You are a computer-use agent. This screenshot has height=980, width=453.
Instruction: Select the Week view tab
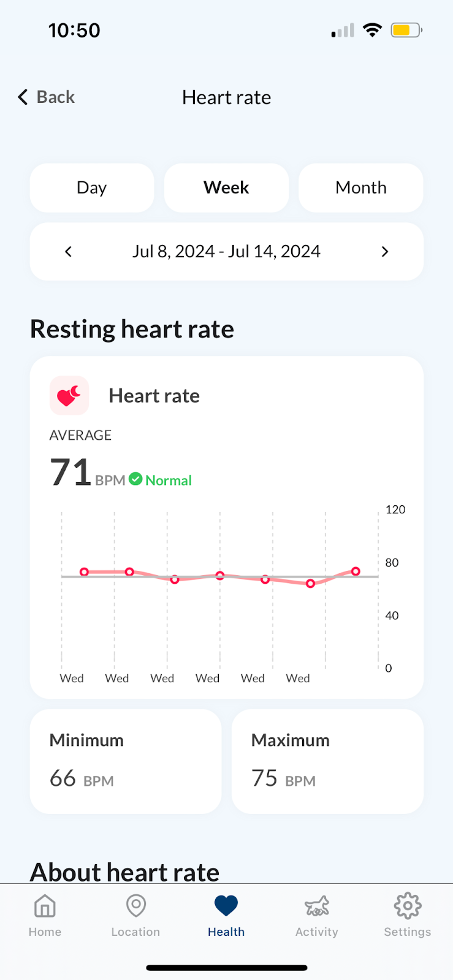point(226,187)
